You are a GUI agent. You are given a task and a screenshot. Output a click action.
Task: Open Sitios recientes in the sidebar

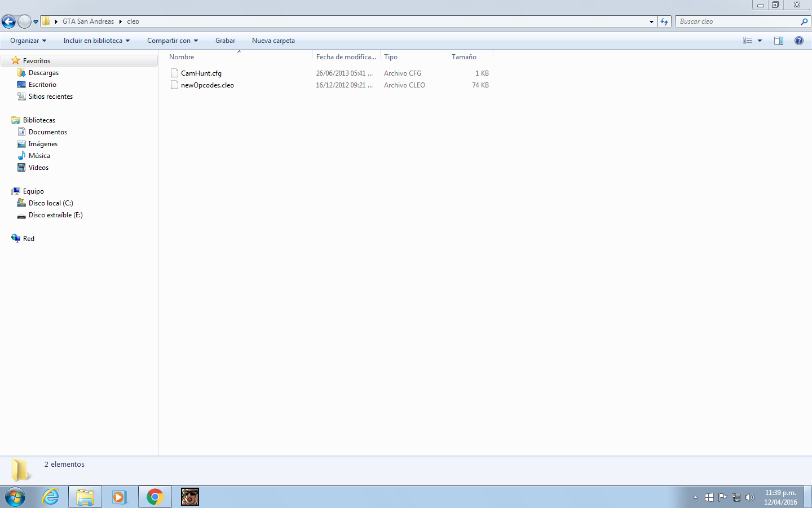tap(51, 97)
